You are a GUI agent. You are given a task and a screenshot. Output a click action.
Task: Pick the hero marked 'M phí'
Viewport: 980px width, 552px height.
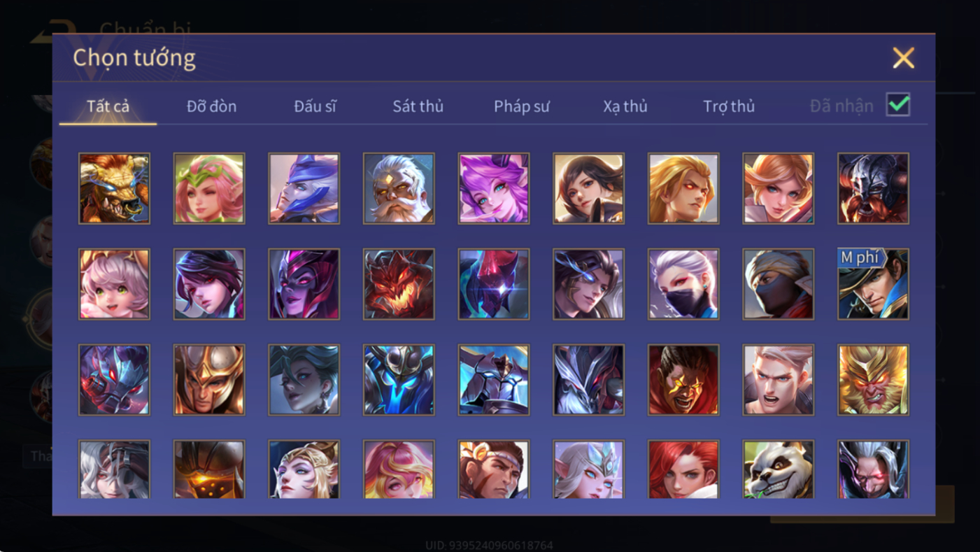tap(873, 284)
